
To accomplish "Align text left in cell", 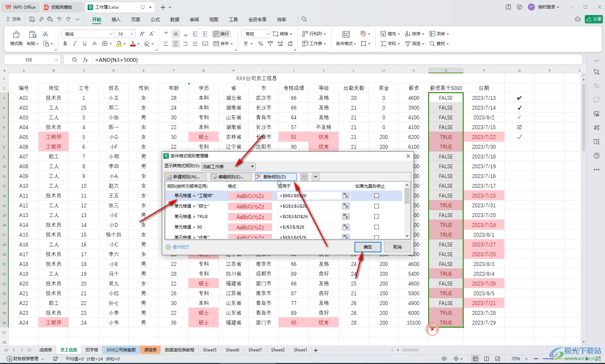I will click(166, 44).
